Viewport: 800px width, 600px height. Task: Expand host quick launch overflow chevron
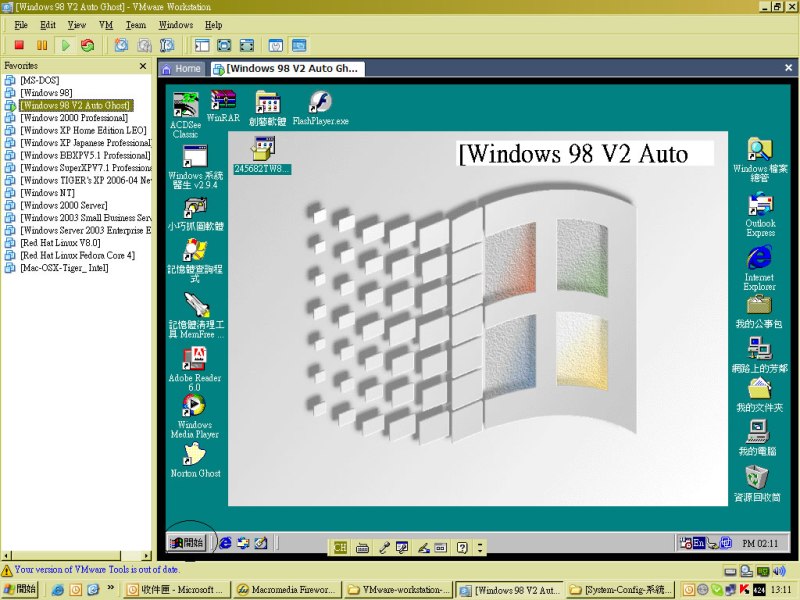(111, 588)
